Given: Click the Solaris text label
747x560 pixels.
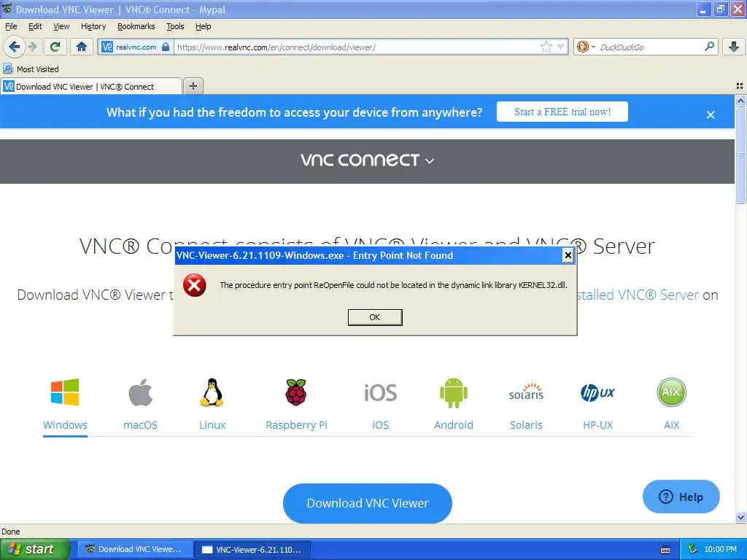Looking at the screenshot, I should [526, 425].
